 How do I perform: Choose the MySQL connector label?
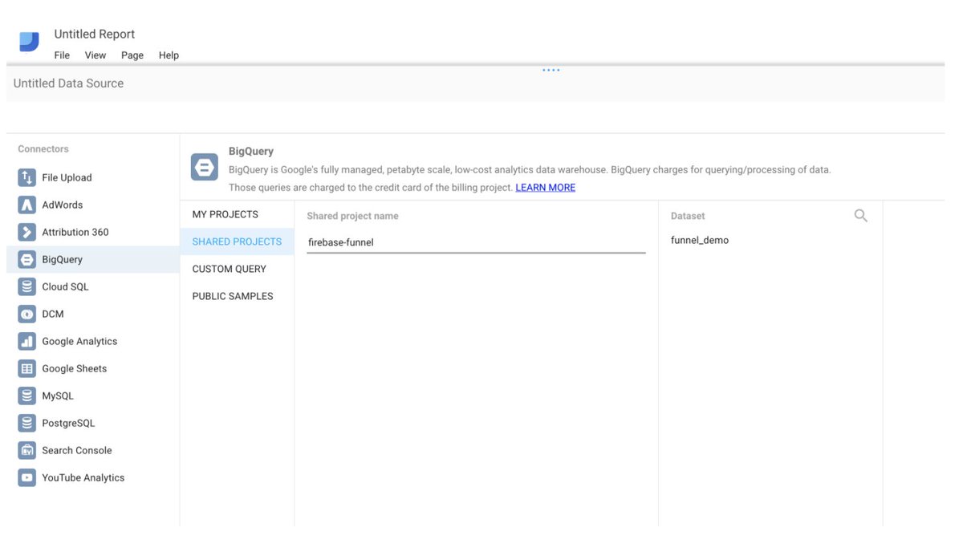(x=58, y=396)
